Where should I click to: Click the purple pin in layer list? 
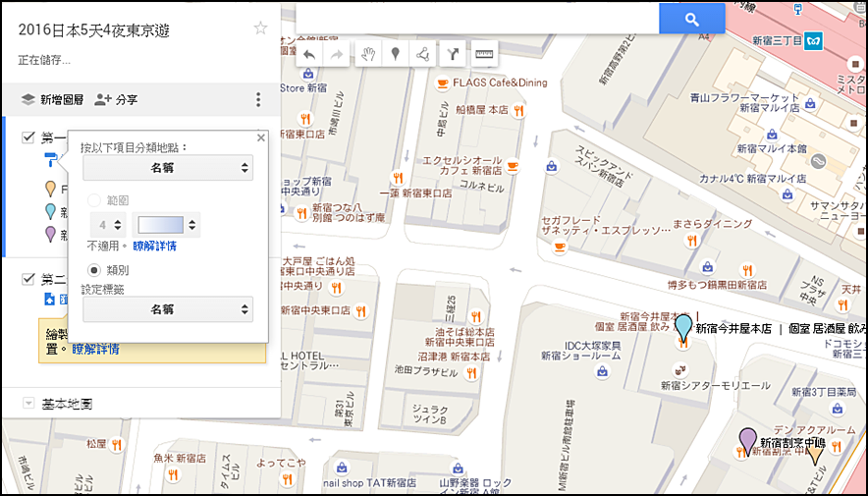pos(50,234)
